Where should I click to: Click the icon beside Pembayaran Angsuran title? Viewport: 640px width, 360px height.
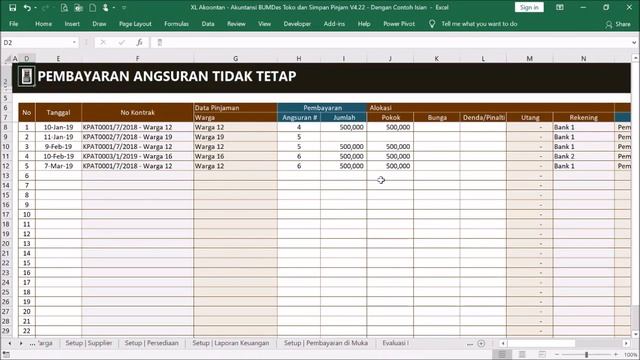tap(27, 76)
